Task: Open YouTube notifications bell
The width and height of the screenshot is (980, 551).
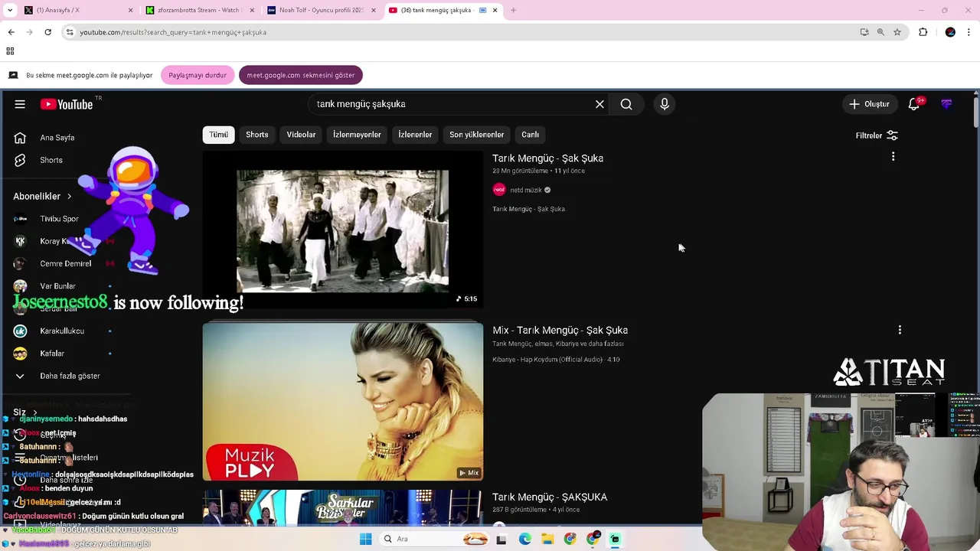Action: click(x=914, y=104)
